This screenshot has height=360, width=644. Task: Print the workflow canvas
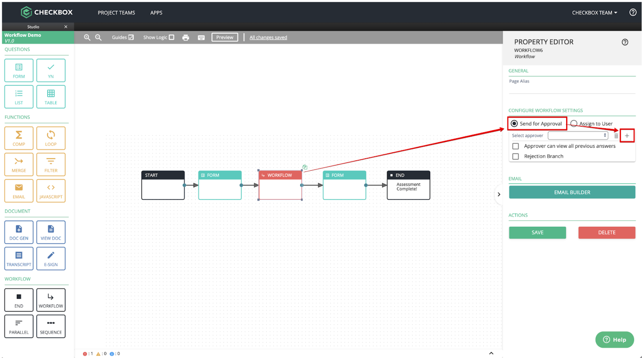[x=186, y=37]
